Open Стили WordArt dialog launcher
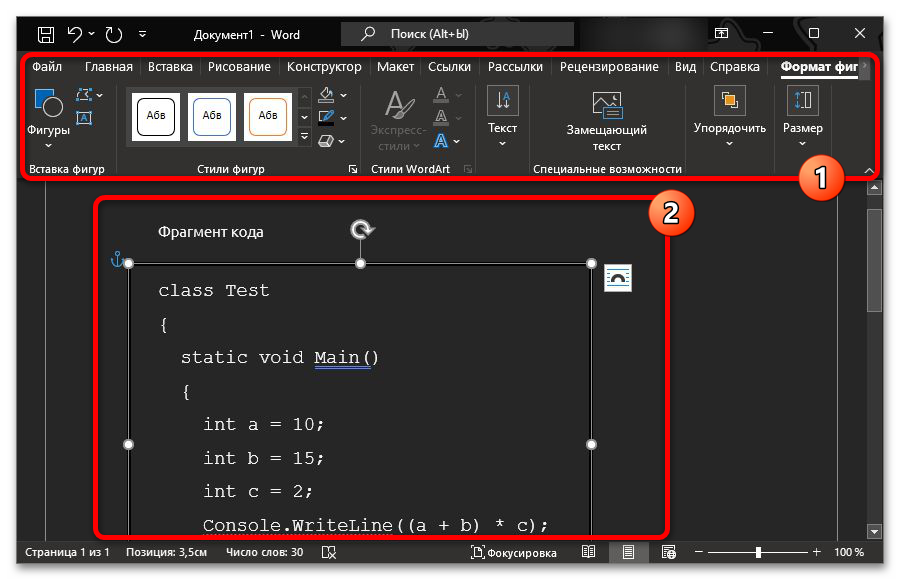Viewport: 900px width, 580px height. (468, 169)
